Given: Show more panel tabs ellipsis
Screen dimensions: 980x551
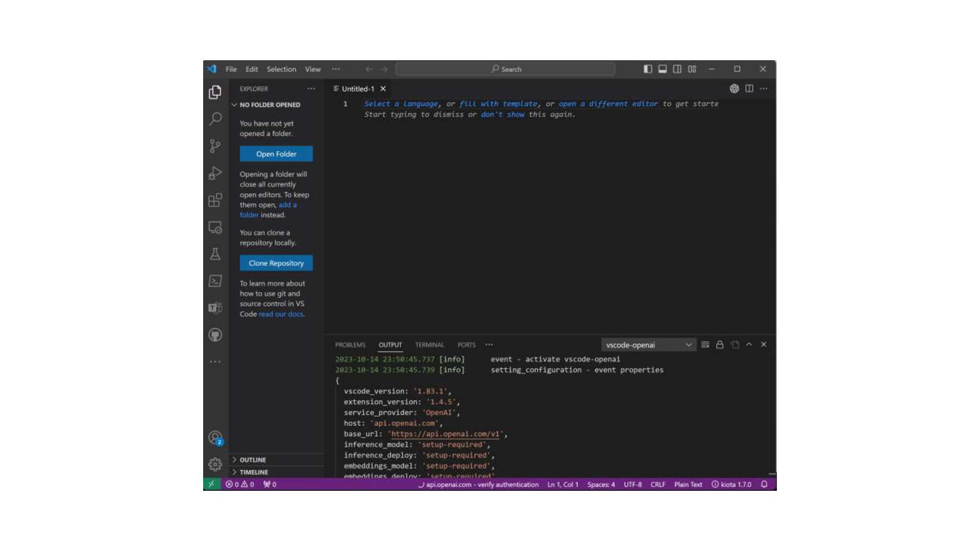Looking at the screenshot, I should coord(489,345).
